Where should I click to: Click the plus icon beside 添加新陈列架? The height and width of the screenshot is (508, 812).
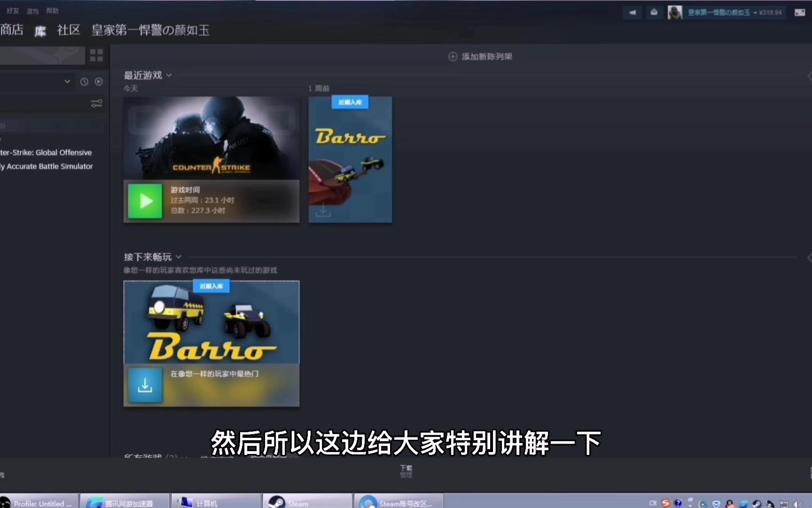point(453,56)
